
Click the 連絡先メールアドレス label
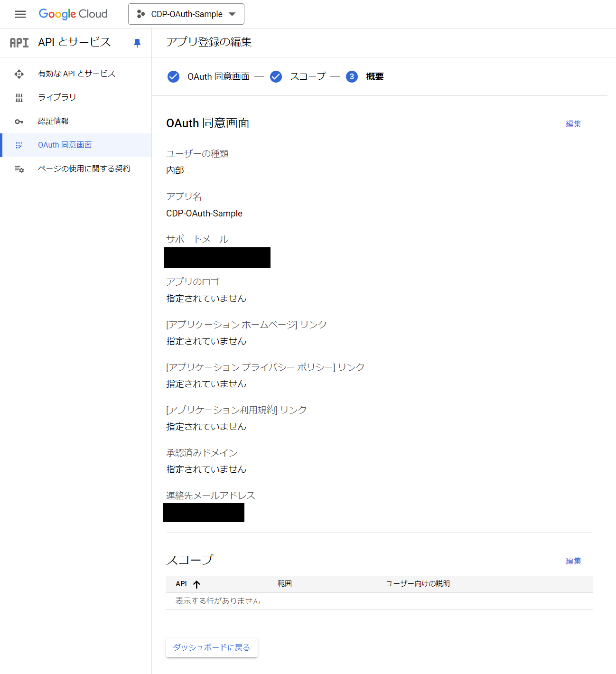click(211, 496)
